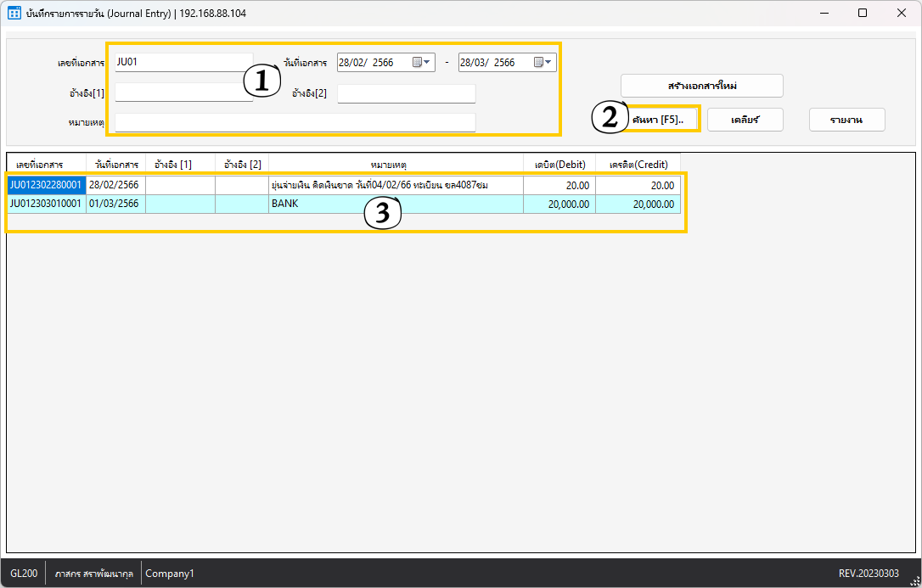Select row JU012302280001 in the results table
922x588 pixels.
coord(46,185)
